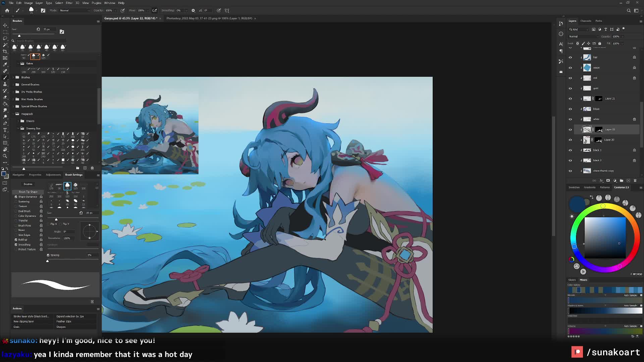Toggle visibility of gold layer

pos(570,88)
